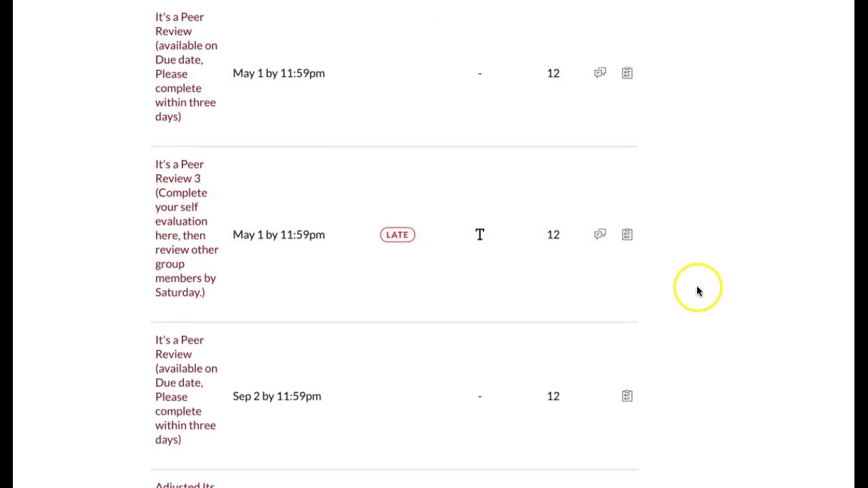Click the red LATE status badge

397,235
